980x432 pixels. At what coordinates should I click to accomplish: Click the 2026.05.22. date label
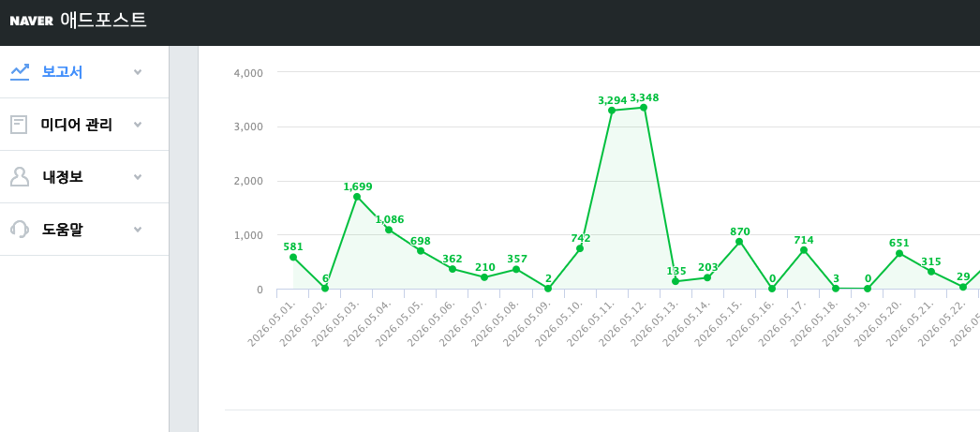coord(942,322)
